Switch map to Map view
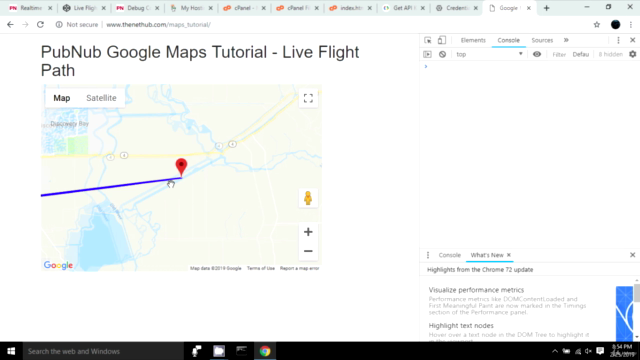 coord(62,98)
